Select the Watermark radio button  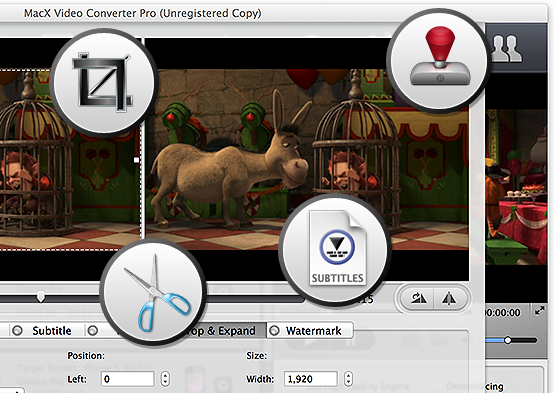[274, 331]
